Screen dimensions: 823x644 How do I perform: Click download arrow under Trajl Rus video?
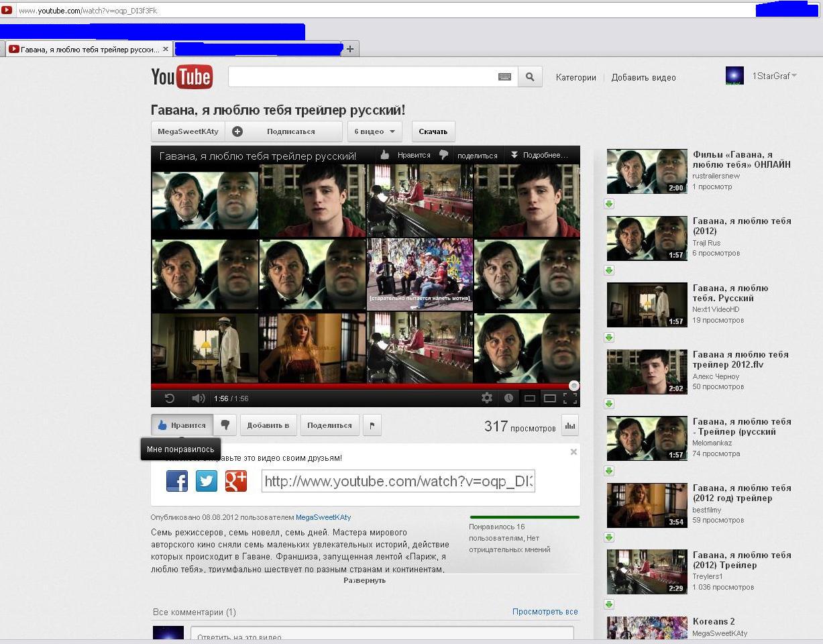(609, 270)
